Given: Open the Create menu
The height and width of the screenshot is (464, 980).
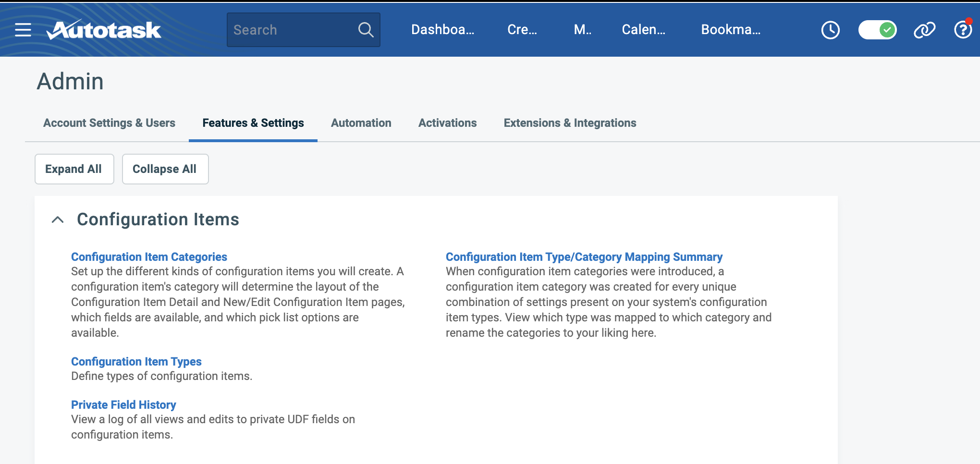Looking at the screenshot, I should 522,30.
